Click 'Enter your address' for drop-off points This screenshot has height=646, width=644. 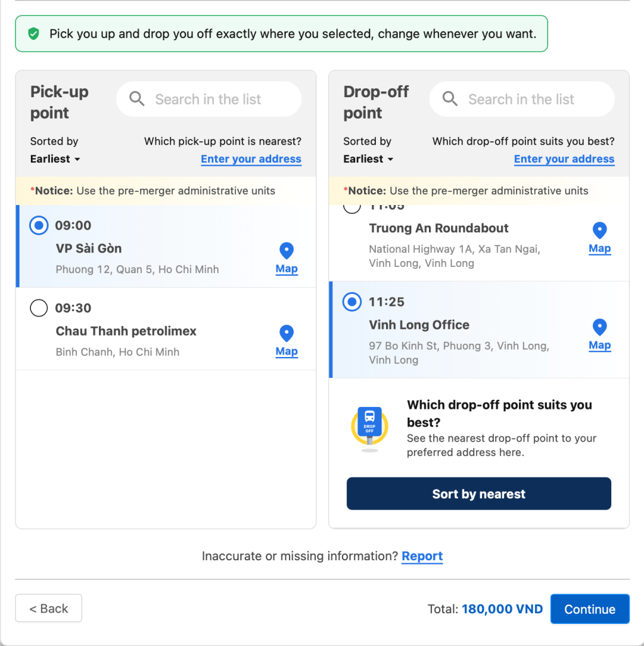(564, 159)
